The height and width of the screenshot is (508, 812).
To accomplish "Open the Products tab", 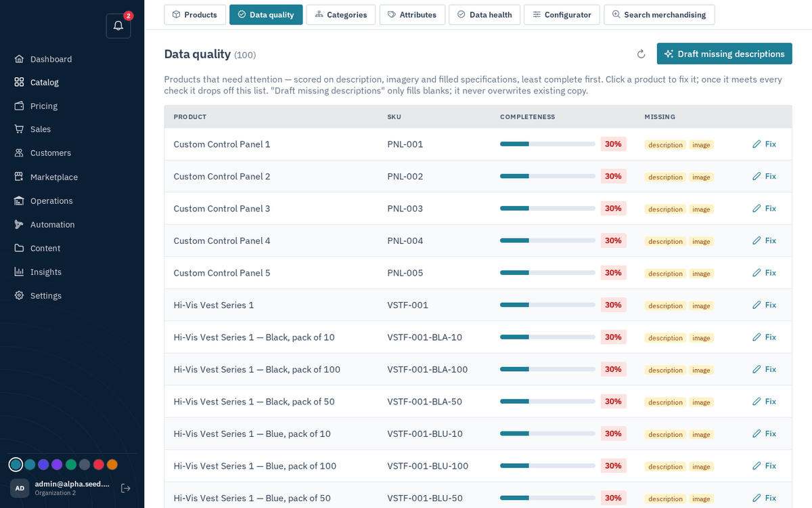I will pos(195,14).
